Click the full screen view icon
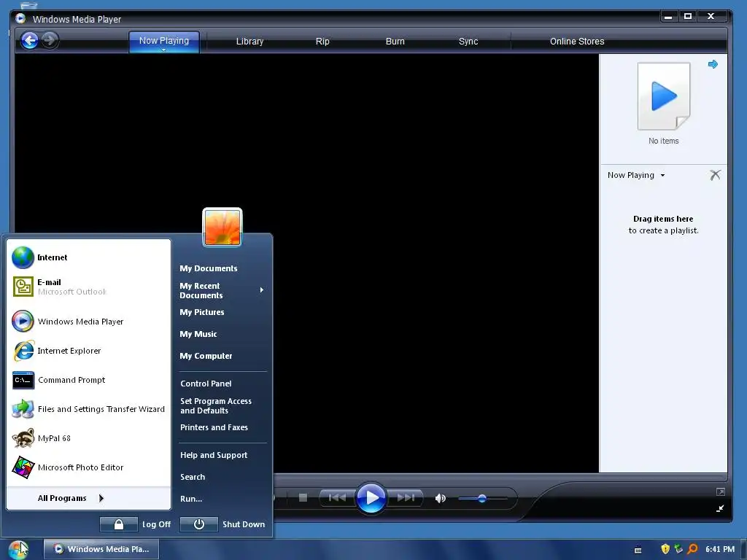747x560 pixels. tap(720, 492)
